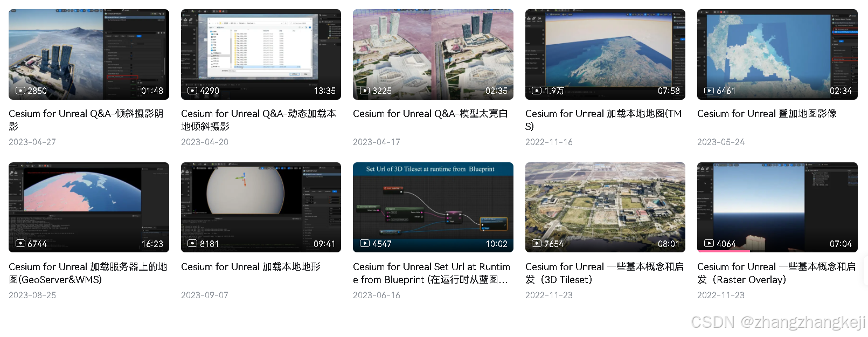Open the Set Url at Runtime video thumbnail

[433, 207]
